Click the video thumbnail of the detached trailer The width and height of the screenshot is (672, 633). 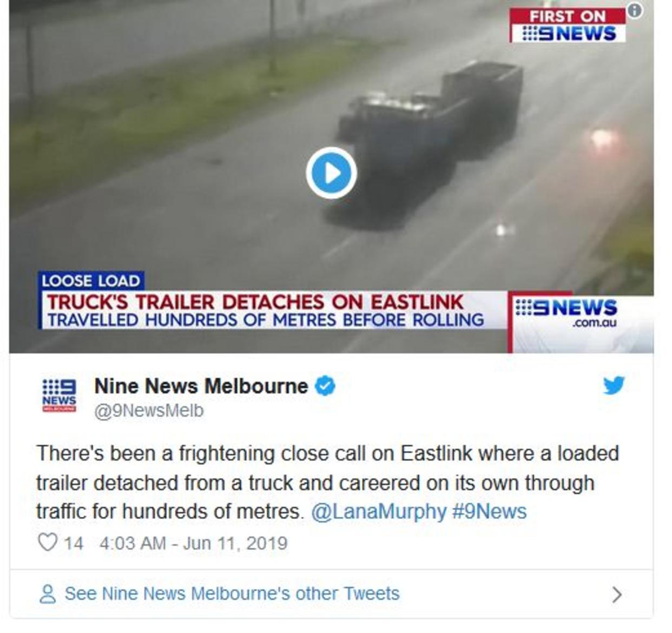[x=331, y=176]
